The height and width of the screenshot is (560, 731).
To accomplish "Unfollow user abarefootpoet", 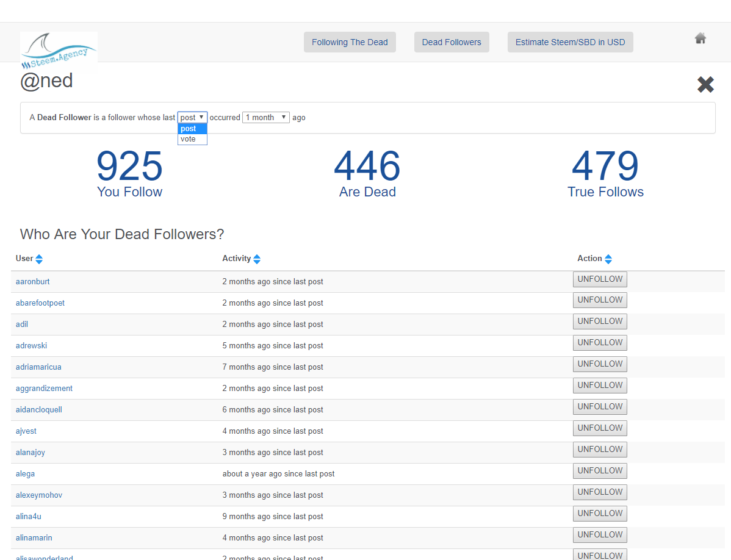I will point(600,300).
